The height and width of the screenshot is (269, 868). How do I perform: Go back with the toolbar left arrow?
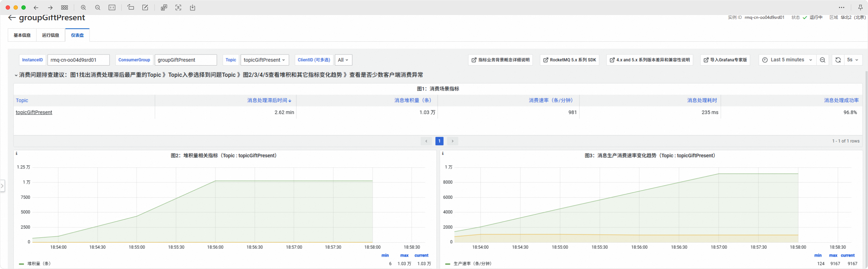pos(36,7)
